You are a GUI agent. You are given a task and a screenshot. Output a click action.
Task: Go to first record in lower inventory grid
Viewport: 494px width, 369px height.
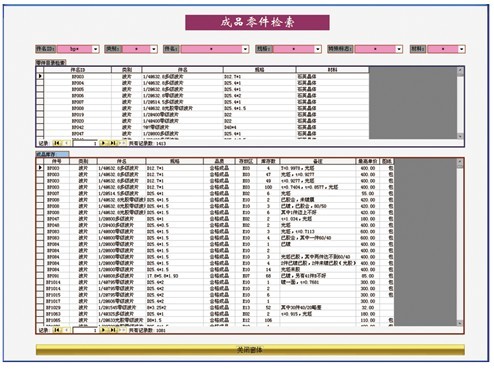click(57, 330)
